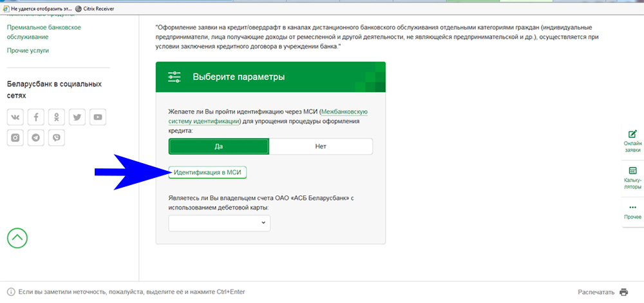Open the Odnoklassniki social icon
644x303 pixels.
pyautogui.click(x=56, y=117)
